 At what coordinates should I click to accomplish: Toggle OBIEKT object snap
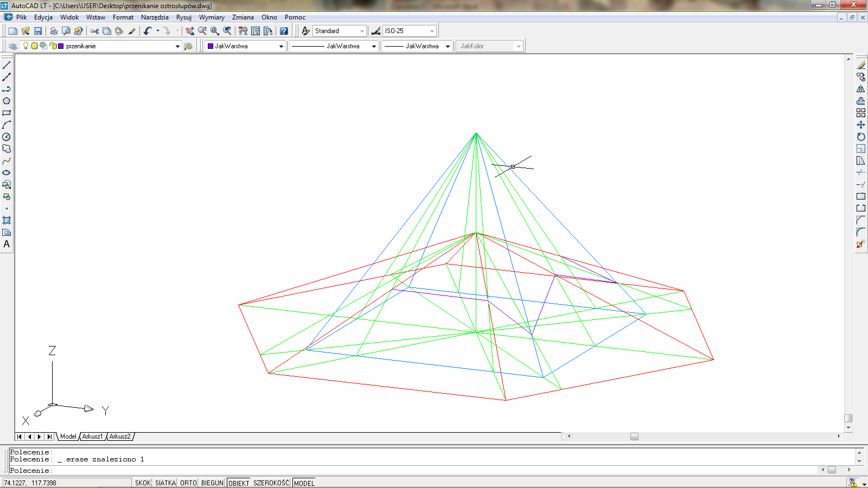(x=239, y=483)
